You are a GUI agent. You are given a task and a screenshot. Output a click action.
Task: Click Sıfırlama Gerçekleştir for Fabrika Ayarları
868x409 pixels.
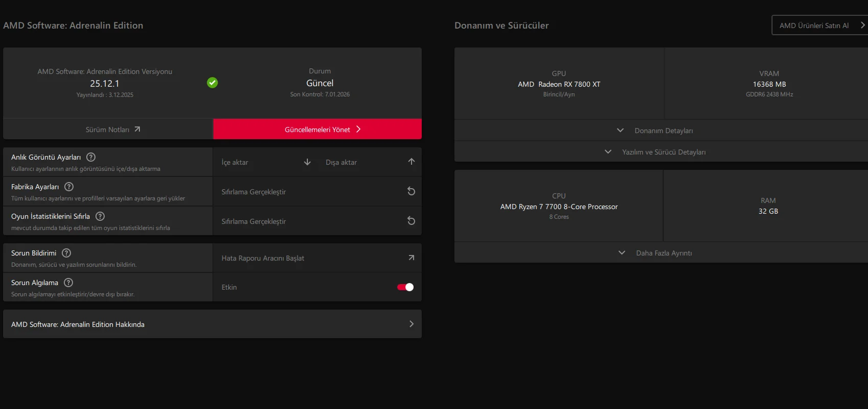pos(318,192)
